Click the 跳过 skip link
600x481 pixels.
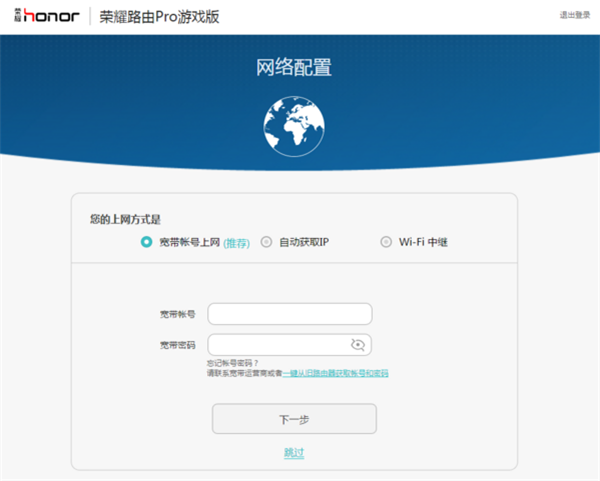click(x=294, y=453)
